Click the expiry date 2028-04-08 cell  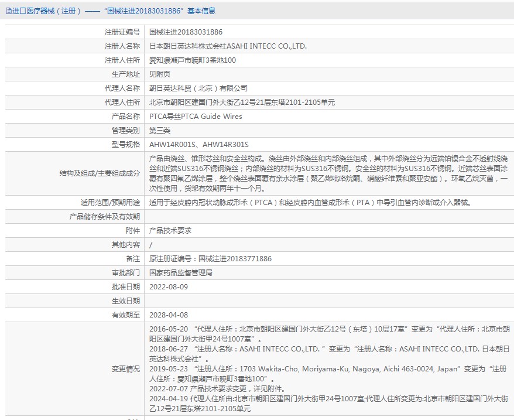[167, 315]
